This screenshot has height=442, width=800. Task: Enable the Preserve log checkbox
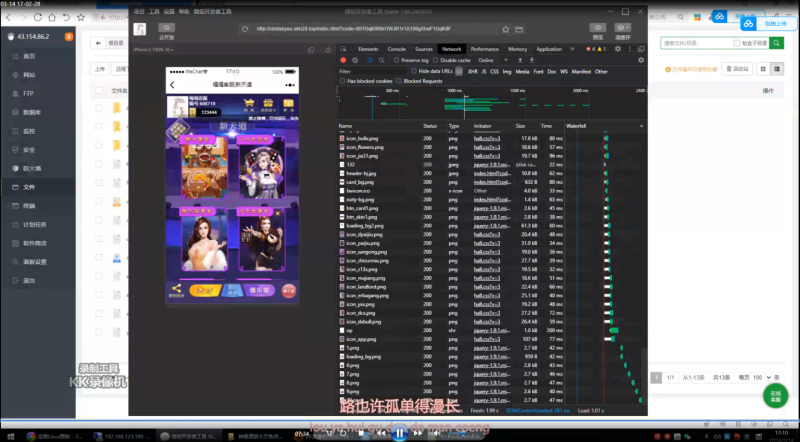(396, 60)
